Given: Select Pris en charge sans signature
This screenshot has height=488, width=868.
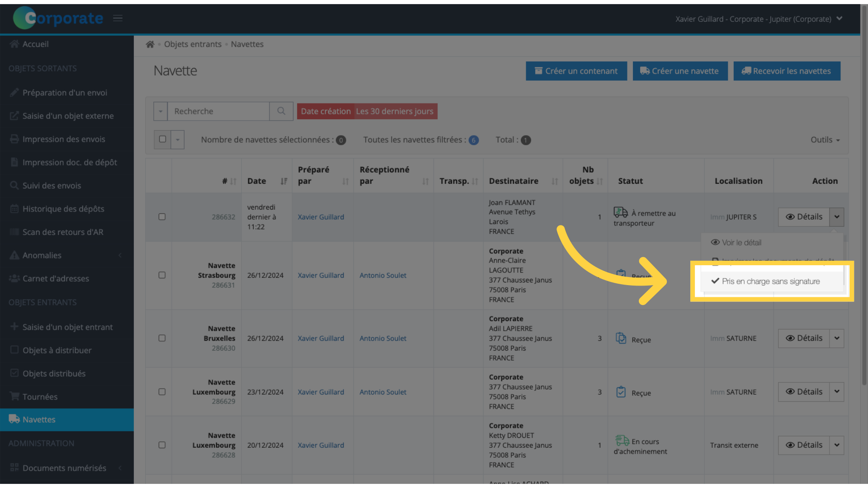Looking at the screenshot, I should [772, 281].
